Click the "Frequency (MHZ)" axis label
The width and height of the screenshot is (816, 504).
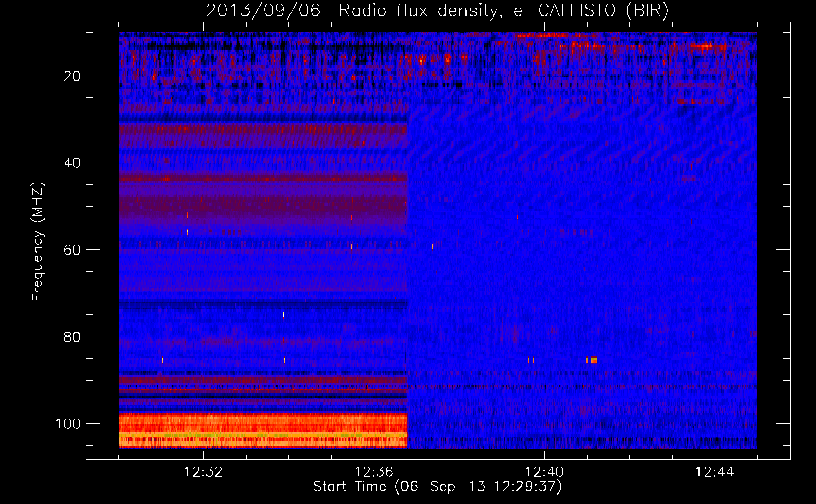38,242
